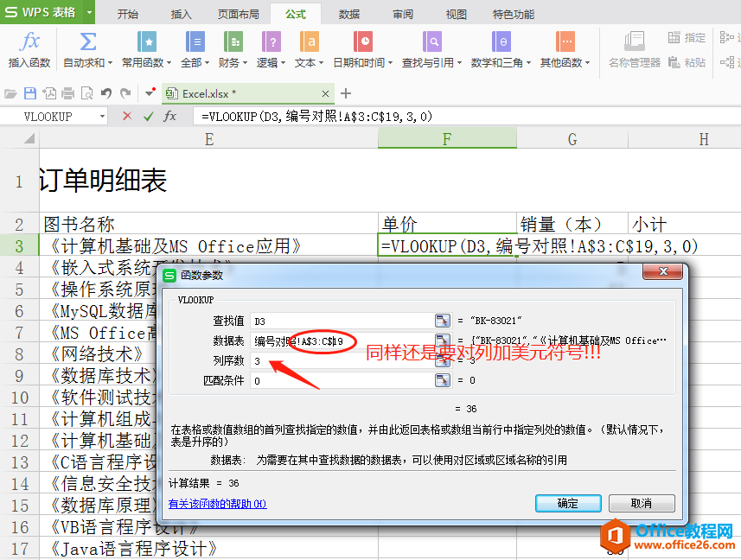Expand the WPS 表格 application menu arrow
Screen dimensions: 741x560
(x=89, y=12)
